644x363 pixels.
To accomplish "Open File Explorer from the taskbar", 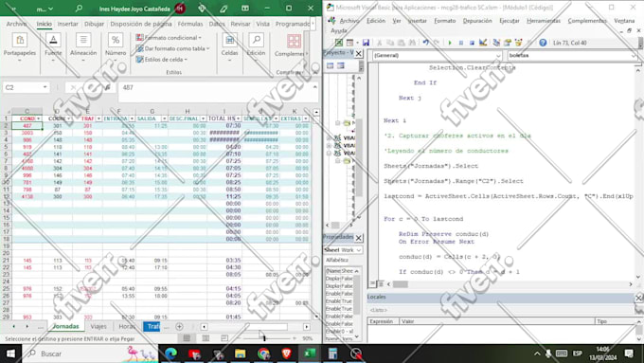I will pos(241,354).
